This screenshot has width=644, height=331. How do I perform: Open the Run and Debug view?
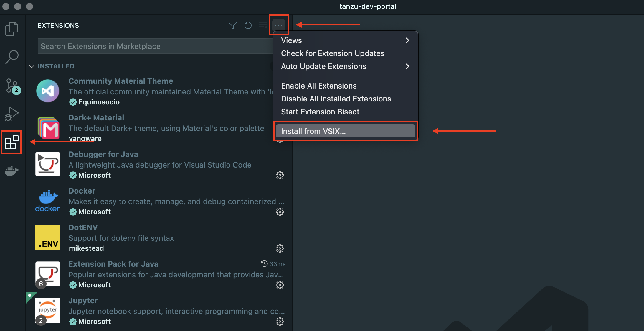12,114
